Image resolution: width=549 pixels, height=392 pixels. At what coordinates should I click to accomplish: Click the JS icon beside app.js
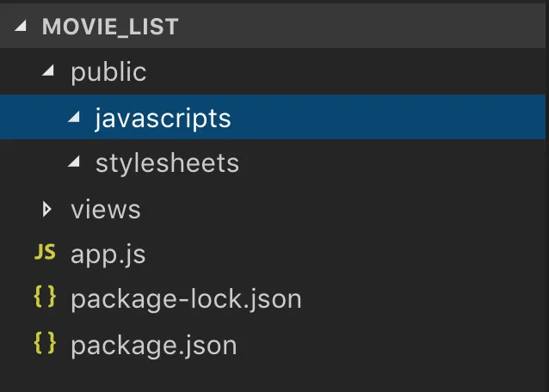pos(44,254)
